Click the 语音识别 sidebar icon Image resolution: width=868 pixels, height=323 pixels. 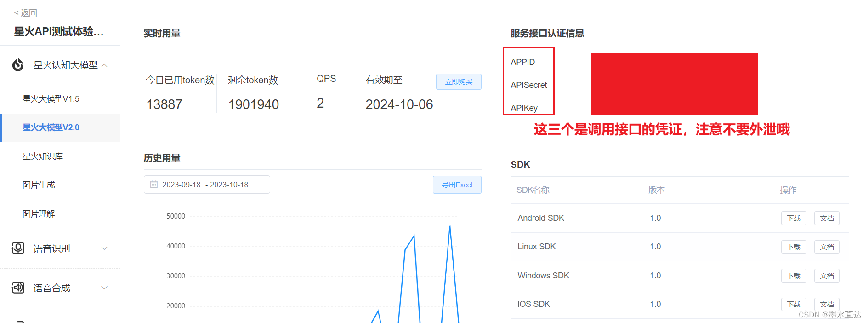18,248
